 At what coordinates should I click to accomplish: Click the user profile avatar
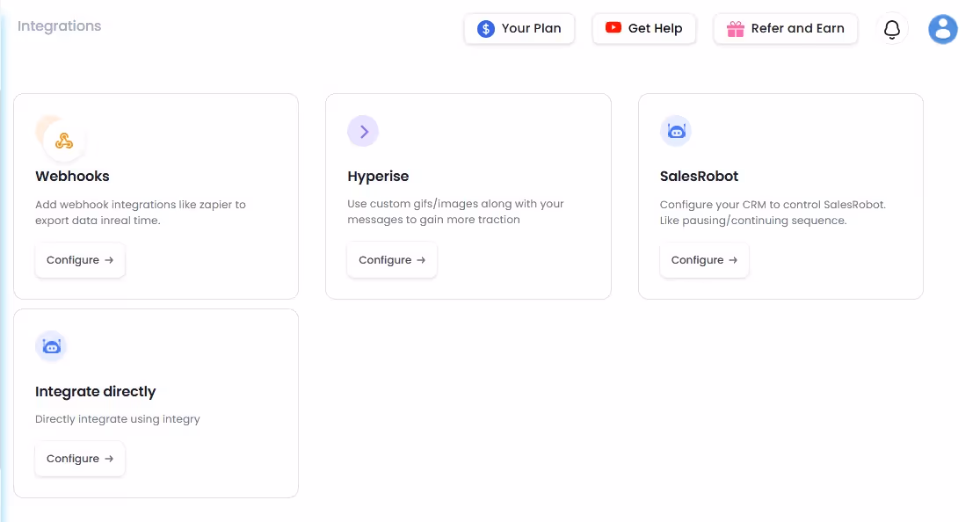pos(942,29)
